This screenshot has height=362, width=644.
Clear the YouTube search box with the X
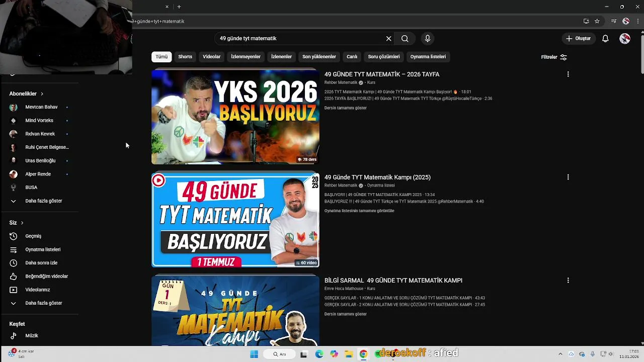(x=388, y=39)
